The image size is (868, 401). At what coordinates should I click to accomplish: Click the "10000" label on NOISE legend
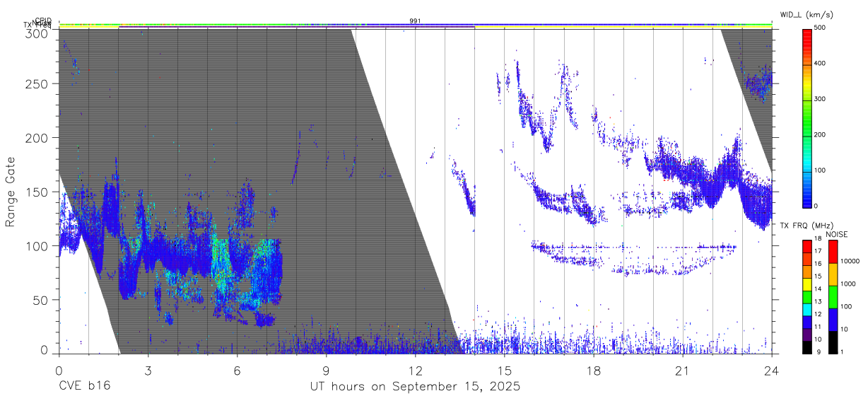click(850, 261)
